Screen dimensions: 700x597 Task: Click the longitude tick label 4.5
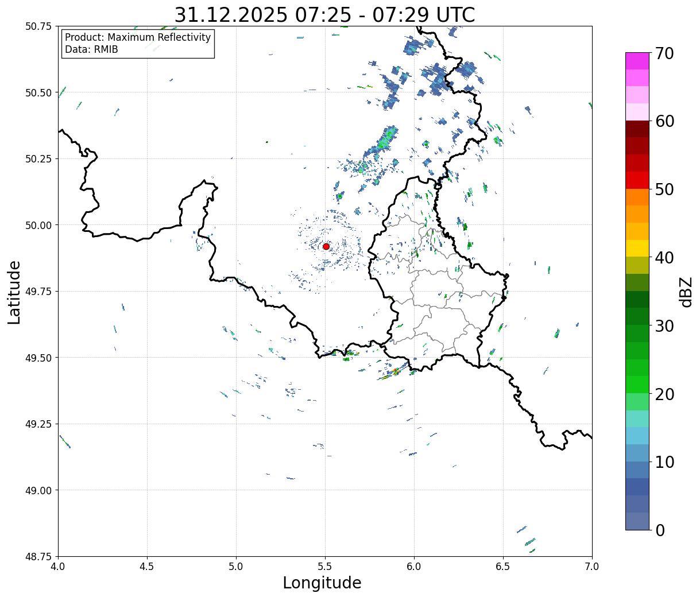point(147,567)
